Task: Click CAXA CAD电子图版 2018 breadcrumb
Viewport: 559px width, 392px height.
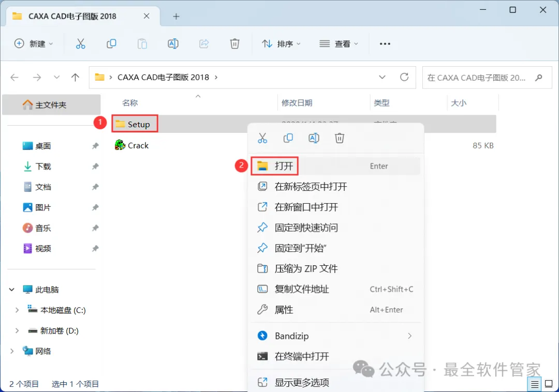Action: tap(163, 77)
